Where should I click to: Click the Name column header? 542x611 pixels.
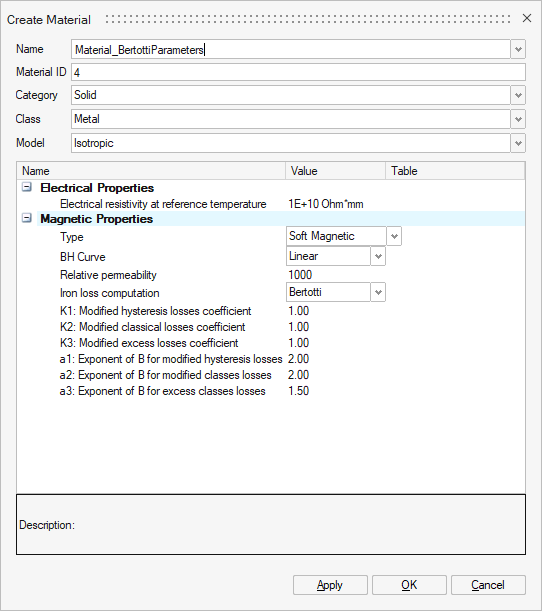[x=151, y=171]
